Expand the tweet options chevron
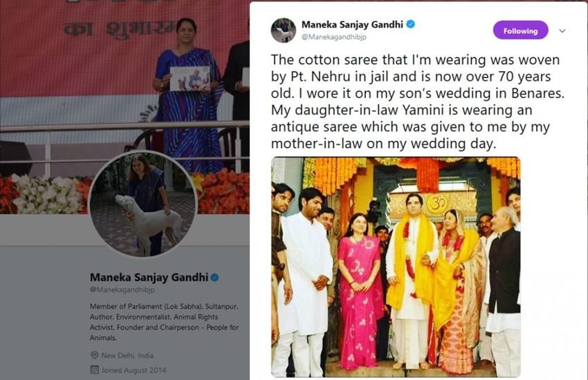 [x=562, y=30]
